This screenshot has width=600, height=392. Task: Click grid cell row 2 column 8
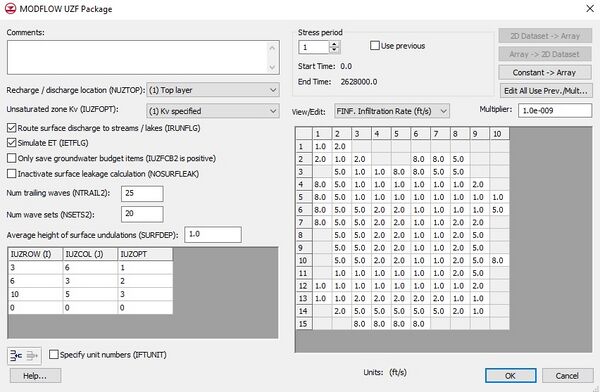460,159
